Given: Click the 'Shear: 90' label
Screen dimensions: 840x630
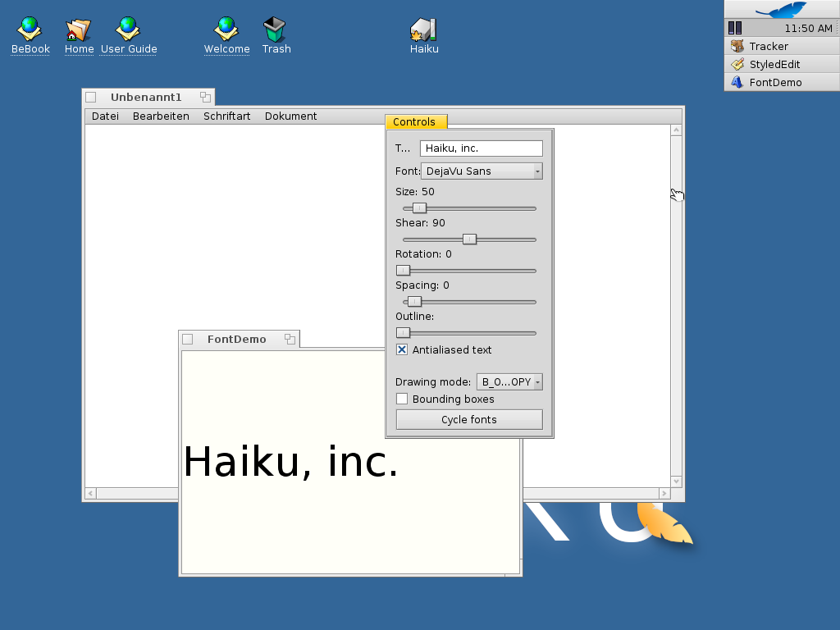Looking at the screenshot, I should coord(420,223).
